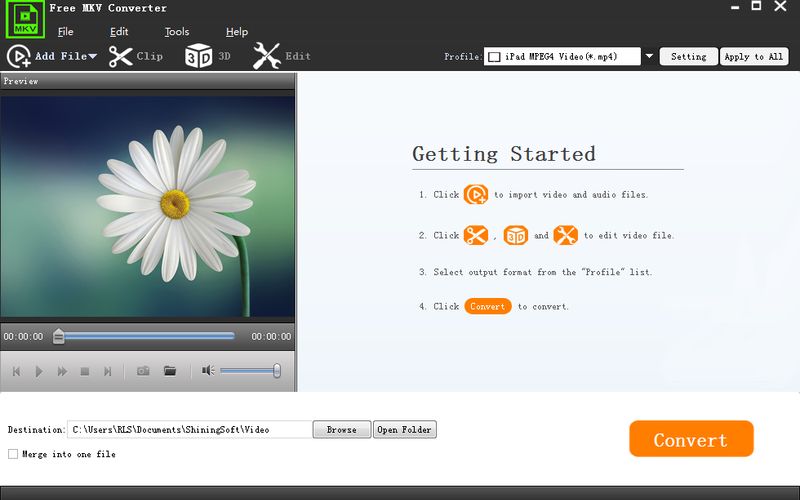Screen dimensions: 800x500
Task: Open the Clip scissors tool
Action: click(x=121, y=57)
